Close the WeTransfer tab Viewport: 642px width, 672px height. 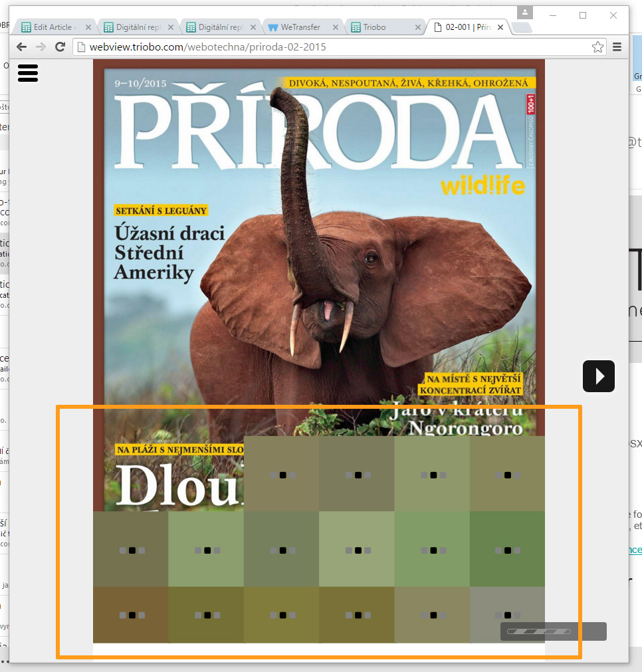pyautogui.click(x=336, y=27)
